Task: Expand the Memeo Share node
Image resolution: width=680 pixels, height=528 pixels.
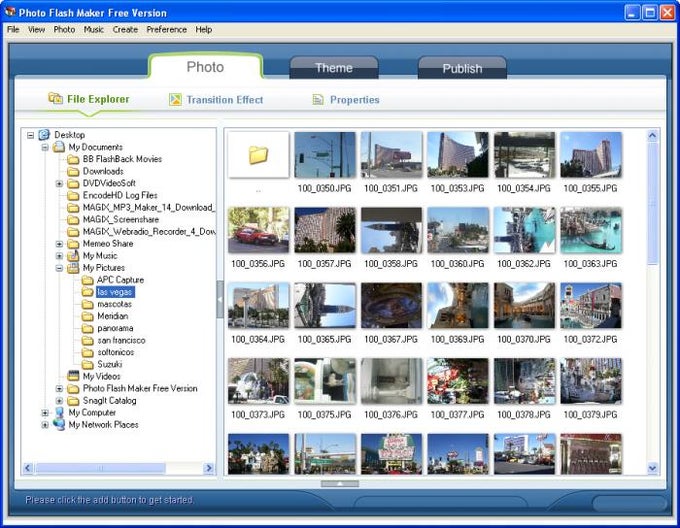Action: (x=59, y=244)
